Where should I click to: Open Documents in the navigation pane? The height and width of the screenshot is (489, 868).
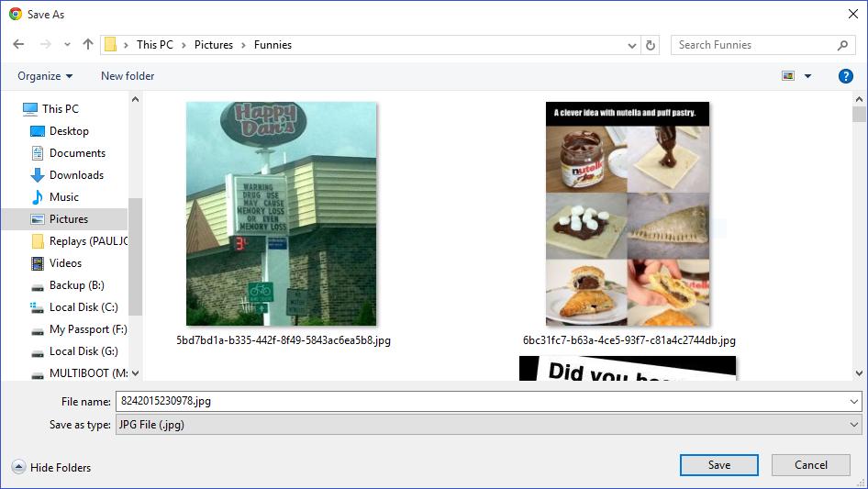click(77, 153)
